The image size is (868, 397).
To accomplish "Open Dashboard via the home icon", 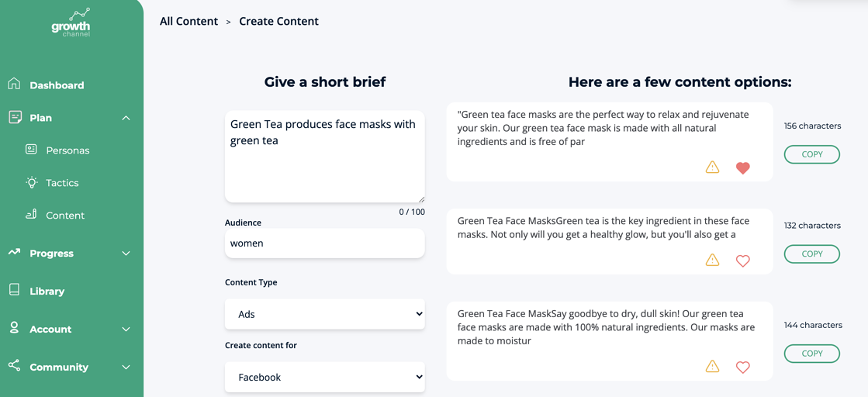I will tap(15, 85).
